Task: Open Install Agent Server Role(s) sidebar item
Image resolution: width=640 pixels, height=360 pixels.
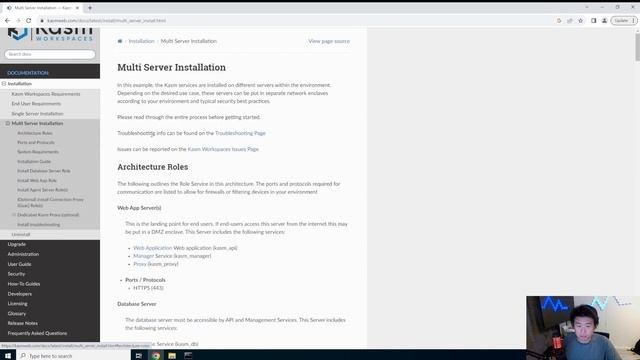Action: (42, 190)
